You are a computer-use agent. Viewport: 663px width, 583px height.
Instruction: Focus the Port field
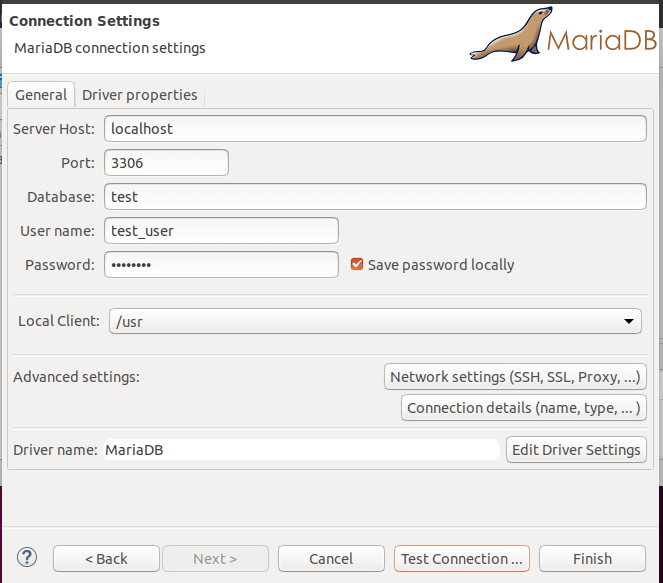coord(166,162)
